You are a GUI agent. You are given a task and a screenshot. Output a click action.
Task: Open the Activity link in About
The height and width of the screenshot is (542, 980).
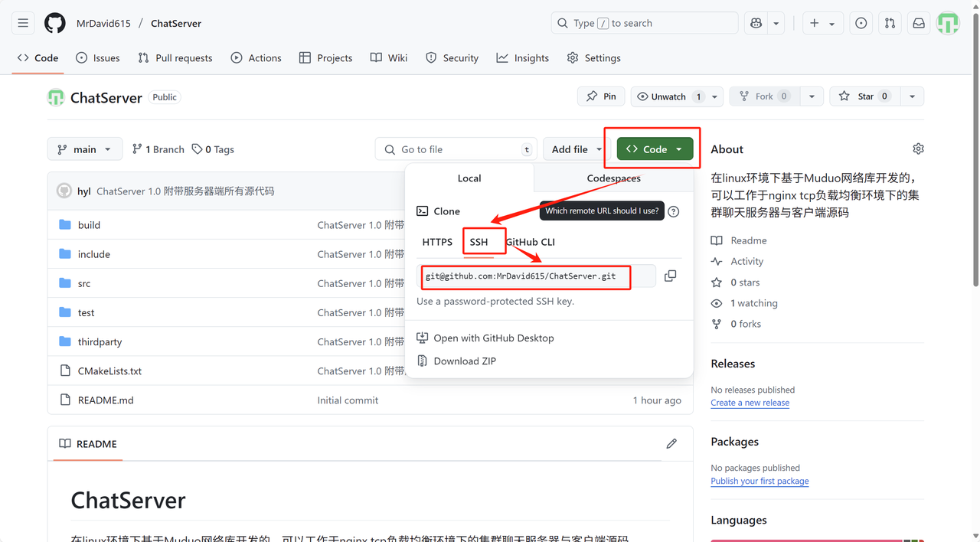(x=737, y=261)
